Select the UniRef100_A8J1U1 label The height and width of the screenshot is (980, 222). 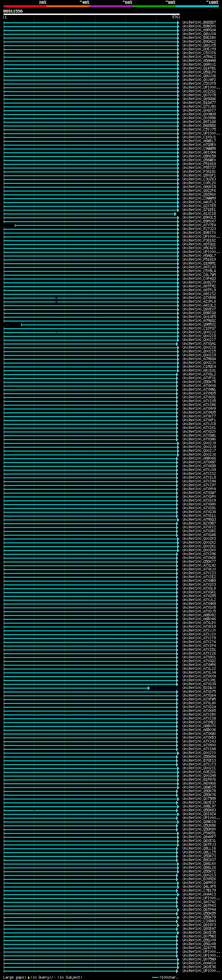[199, 370]
